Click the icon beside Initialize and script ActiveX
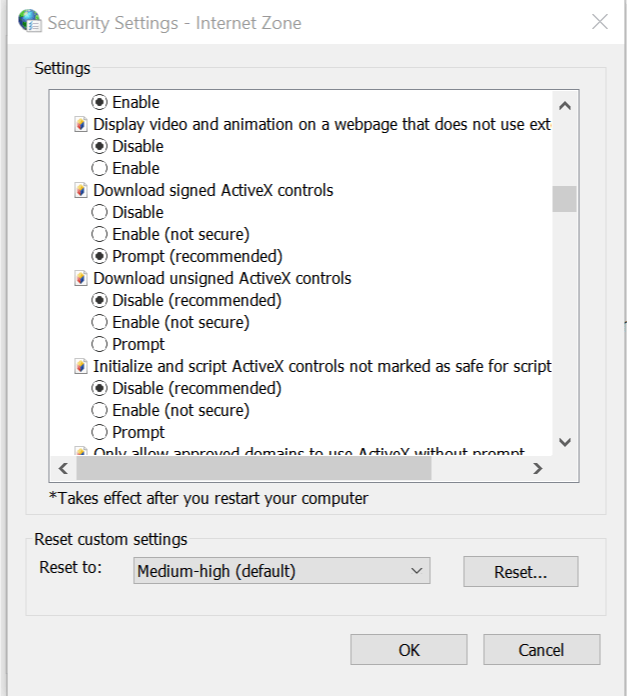Viewport: 627px width, 696px height. point(81,366)
